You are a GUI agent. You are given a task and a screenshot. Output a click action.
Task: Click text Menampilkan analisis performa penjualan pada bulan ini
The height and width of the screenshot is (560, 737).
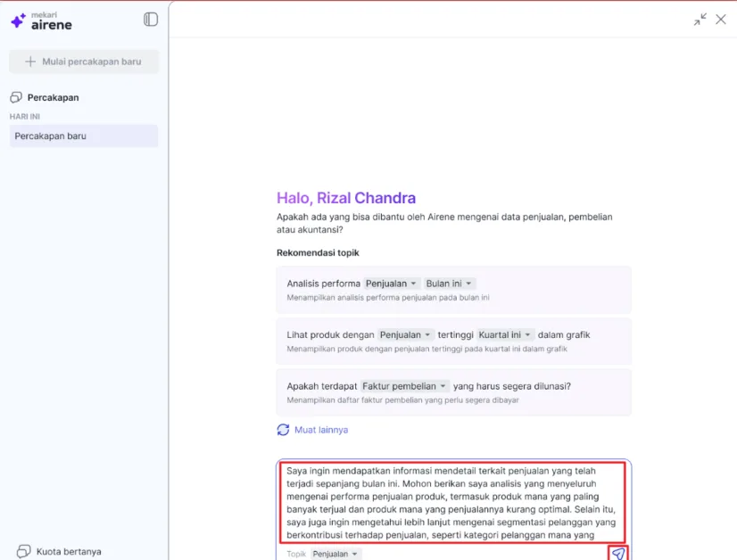pyautogui.click(x=388, y=297)
